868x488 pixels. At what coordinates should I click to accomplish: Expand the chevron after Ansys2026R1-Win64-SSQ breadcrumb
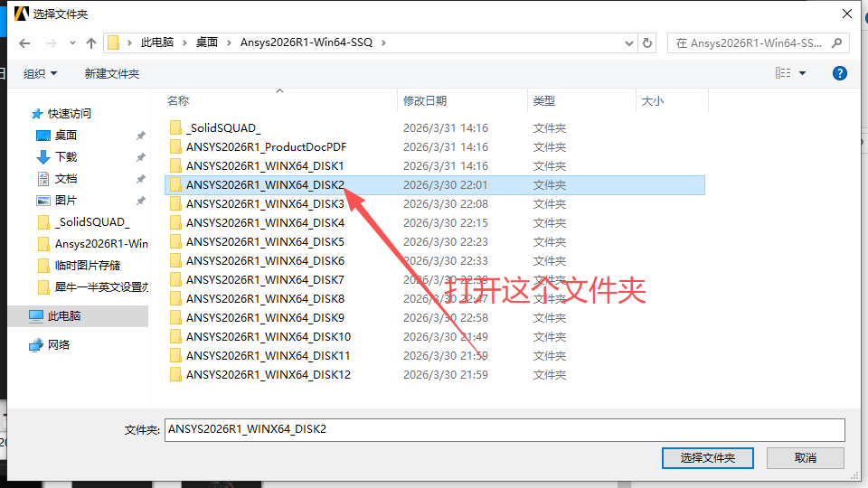(x=383, y=42)
